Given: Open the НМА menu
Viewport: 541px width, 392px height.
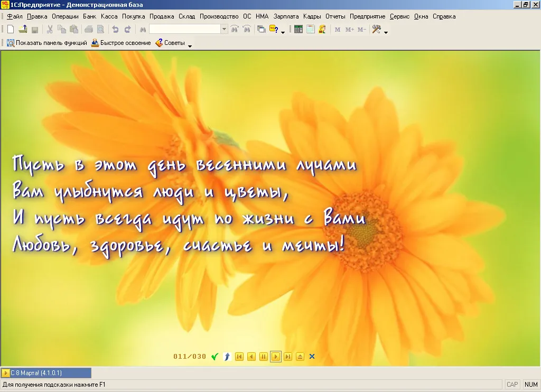Looking at the screenshot, I should click(x=262, y=16).
